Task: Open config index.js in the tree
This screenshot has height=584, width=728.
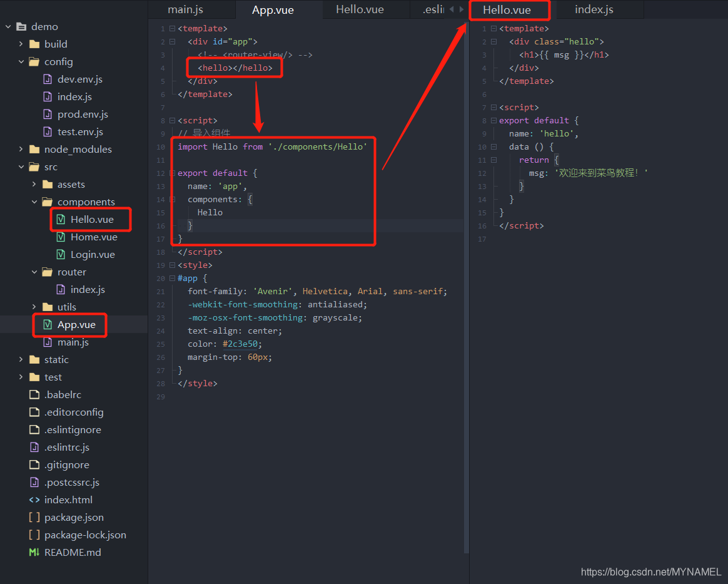Action: click(74, 96)
